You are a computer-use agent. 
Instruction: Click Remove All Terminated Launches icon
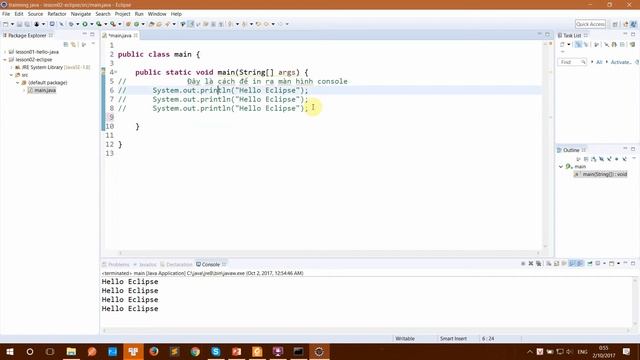coord(539,264)
